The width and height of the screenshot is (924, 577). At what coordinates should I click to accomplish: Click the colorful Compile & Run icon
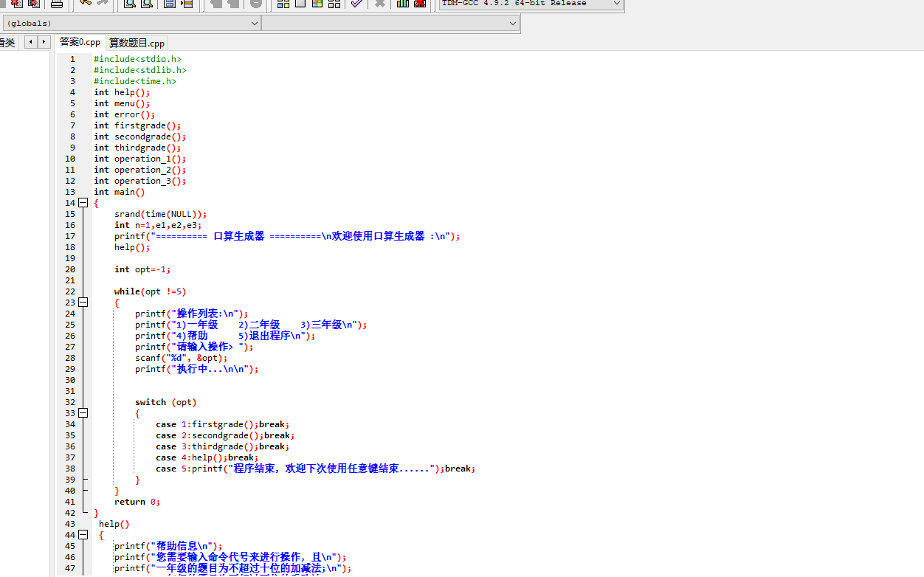click(x=317, y=4)
